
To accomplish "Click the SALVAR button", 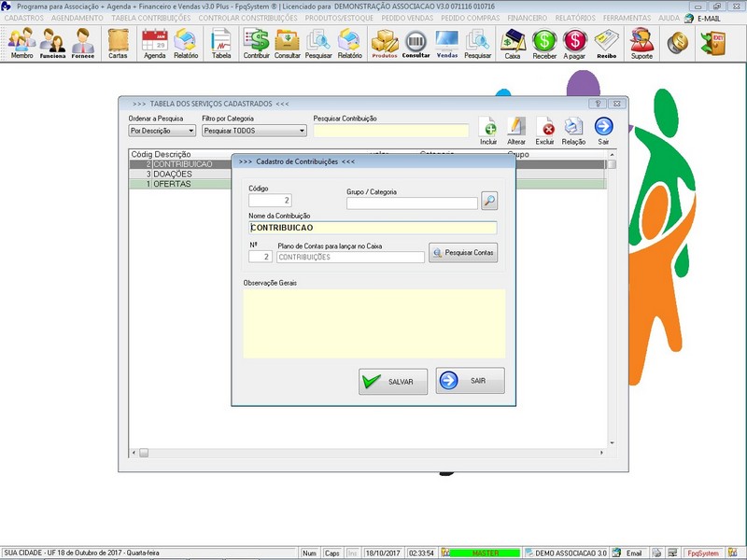I will tap(393, 382).
